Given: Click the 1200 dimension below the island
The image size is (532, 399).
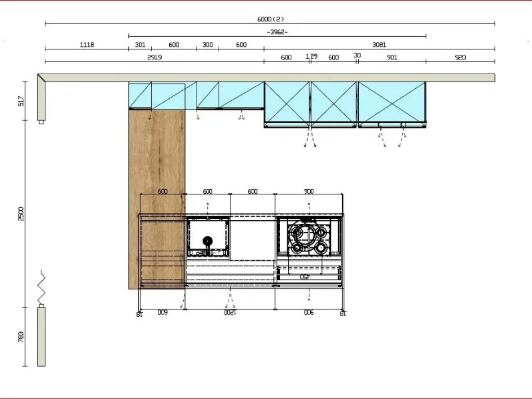Looking at the screenshot, I should (x=230, y=312).
